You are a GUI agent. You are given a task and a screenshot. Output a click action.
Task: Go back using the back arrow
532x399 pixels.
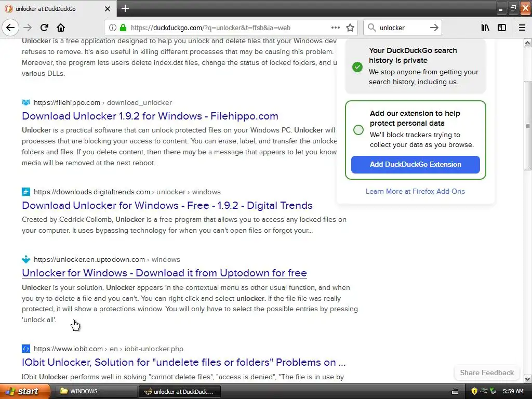click(x=10, y=28)
